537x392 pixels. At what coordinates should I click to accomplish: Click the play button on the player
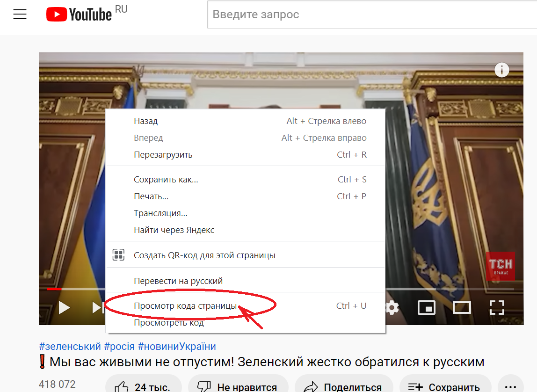click(x=64, y=307)
